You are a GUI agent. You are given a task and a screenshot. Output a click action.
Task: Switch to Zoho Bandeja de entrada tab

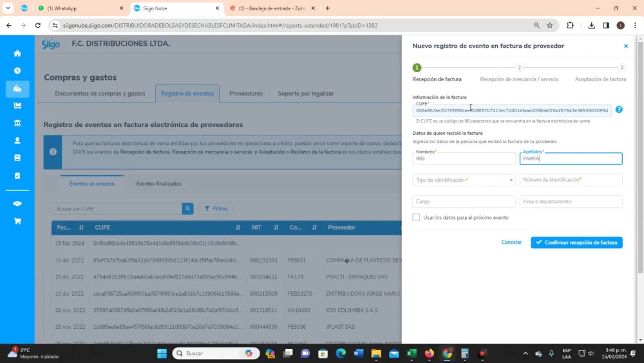tap(272, 8)
